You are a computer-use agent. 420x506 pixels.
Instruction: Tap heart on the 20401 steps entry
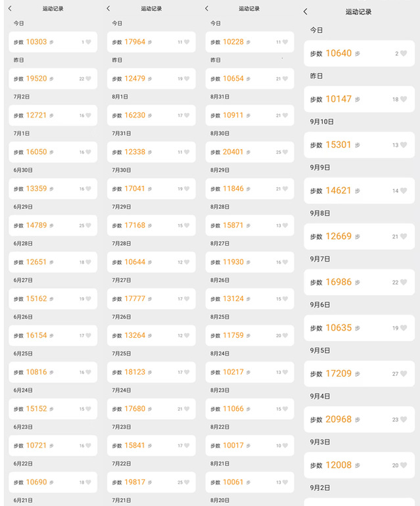[x=285, y=152]
